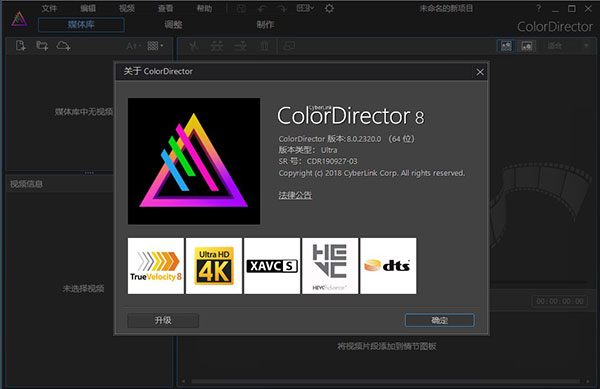Viewport: 600px width, 389px height.
Task: Click the horizontal scrollbar at storyboard bottom
Action: [x=385, y=381]
